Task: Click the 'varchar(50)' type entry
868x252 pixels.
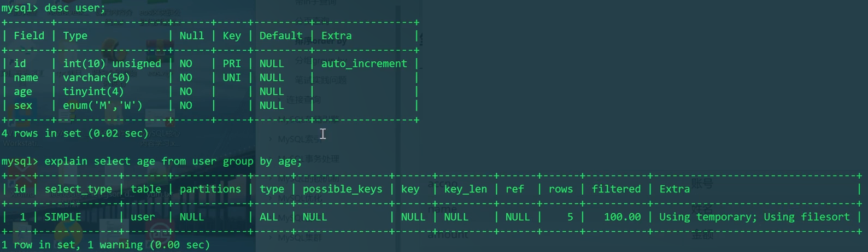Action: point(96,78)
